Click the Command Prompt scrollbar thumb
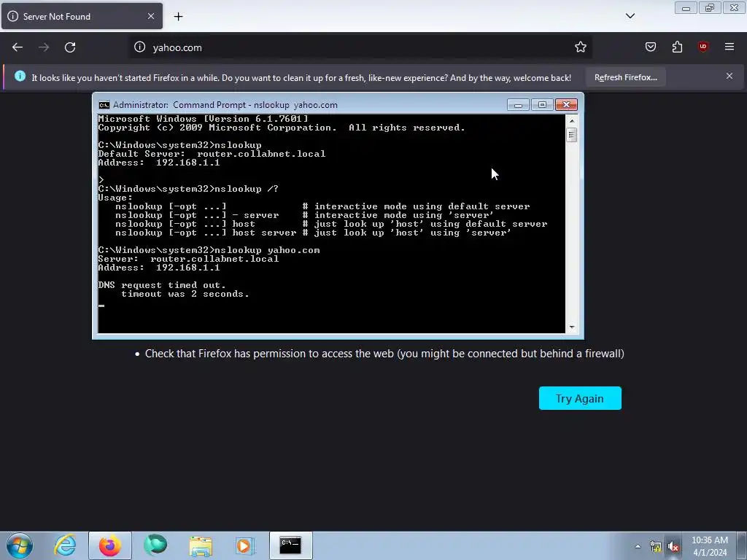Viewport: 747px width, 560px height. pyautogui.click(x=572, y=135)
